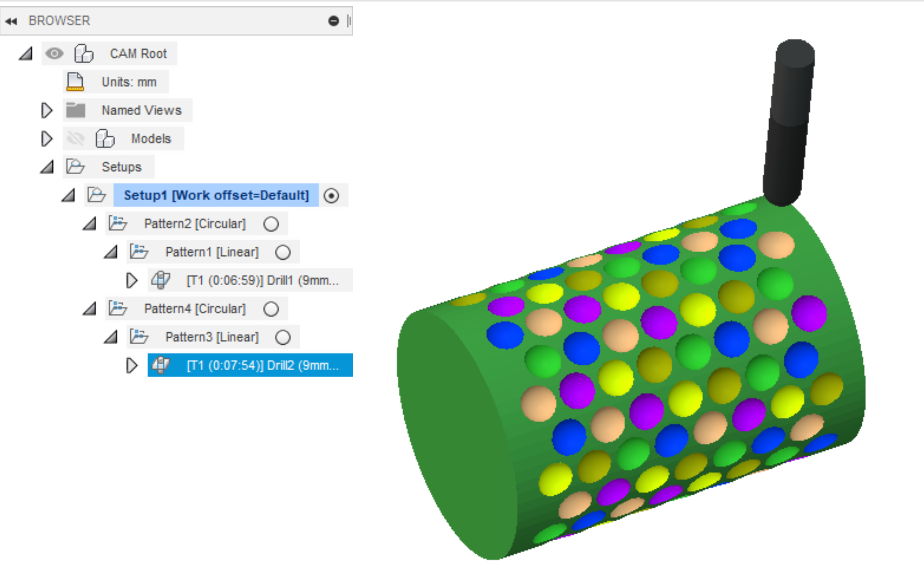Image resolution: width=924 pixels, height=585 pixels.
Task: Expand the Named Views tree node
Action: [47, 110]
